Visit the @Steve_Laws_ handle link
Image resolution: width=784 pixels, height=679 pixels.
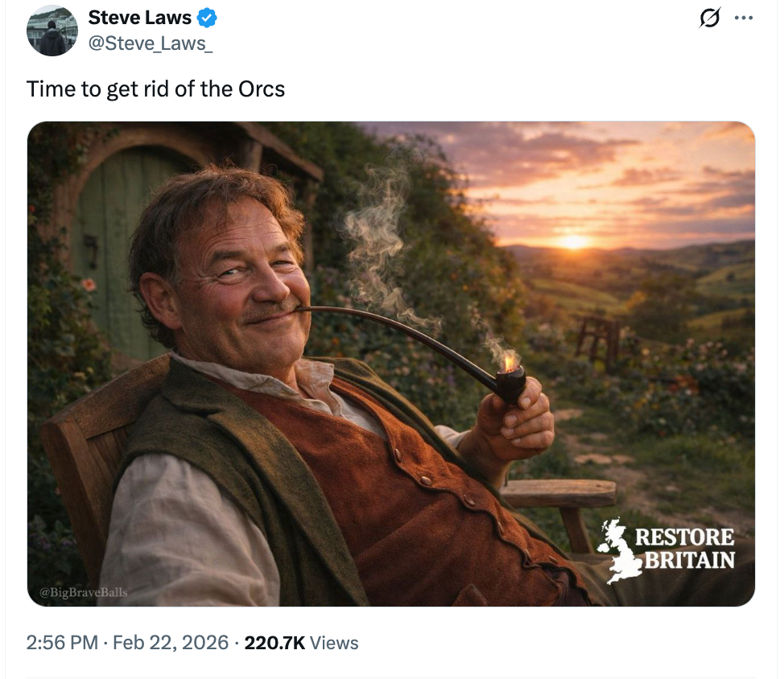point(150,43)
